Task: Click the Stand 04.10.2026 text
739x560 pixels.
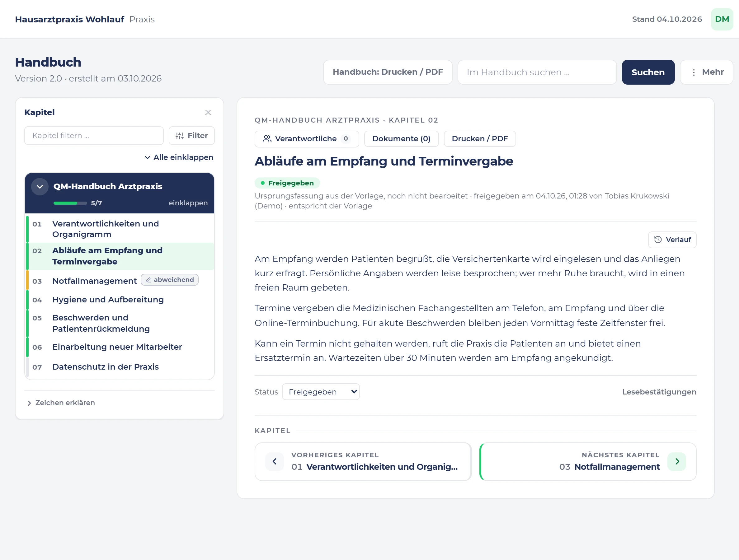Action: click(667, 19)
